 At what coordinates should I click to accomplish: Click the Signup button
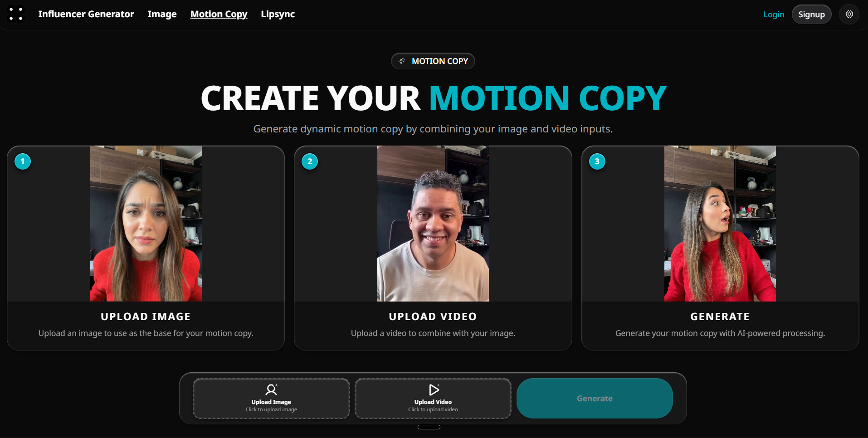click(811, 15)
